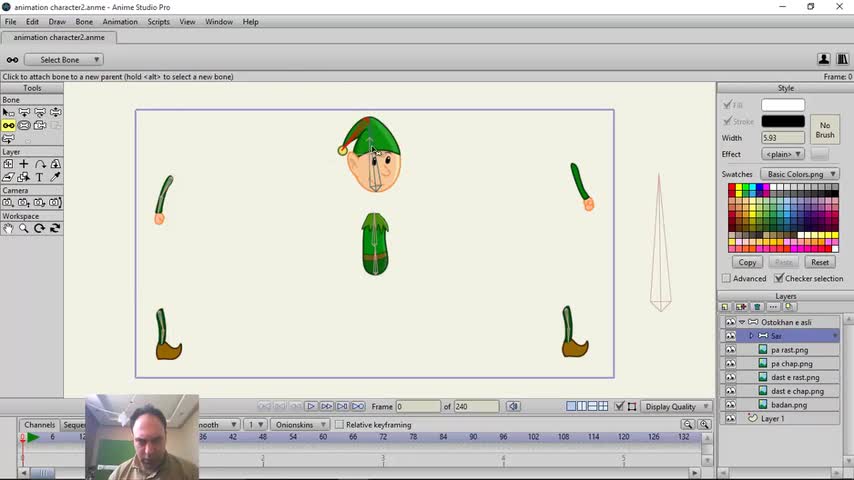Open the Library books icon
The width and height of the screenshot is (854, 480).
(842, 59)
